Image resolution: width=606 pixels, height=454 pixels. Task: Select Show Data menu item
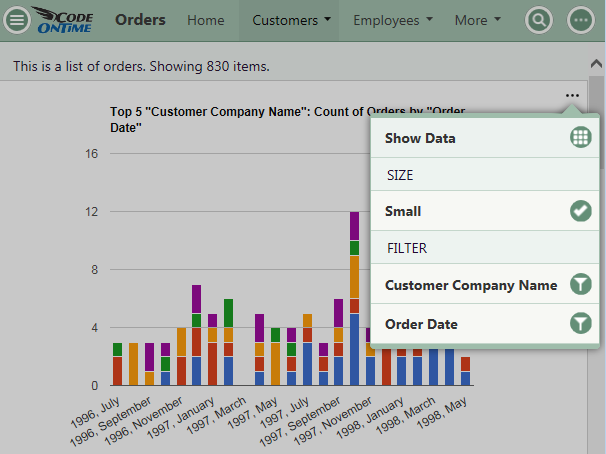point(421,138)
